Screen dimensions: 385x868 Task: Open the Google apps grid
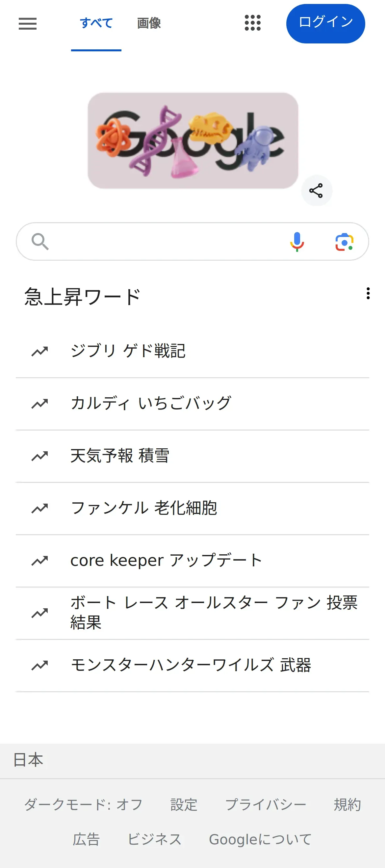253,23
